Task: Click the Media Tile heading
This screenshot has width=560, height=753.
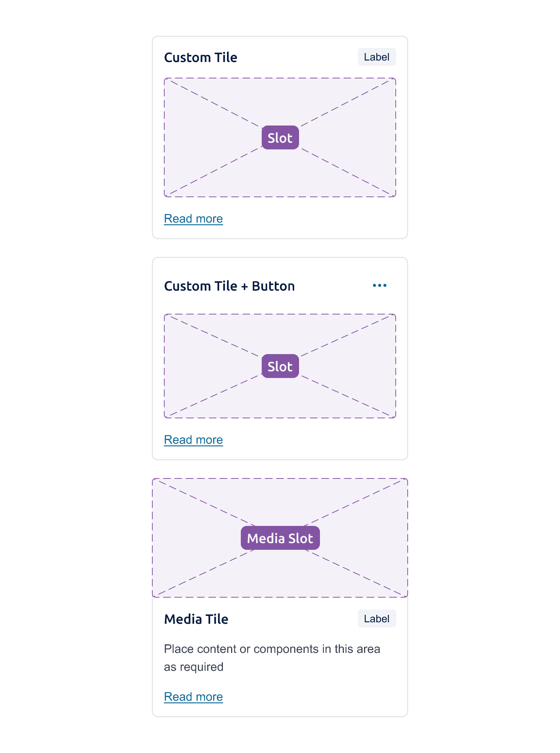Action: (196, 619)
